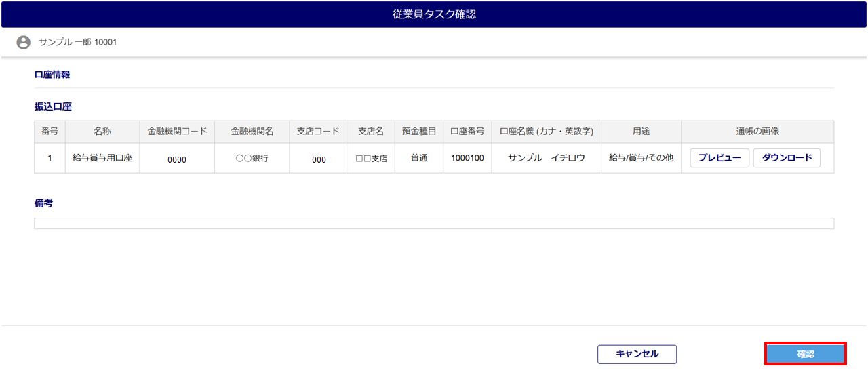This screenshot has height=381, width=868.
Task: Click into the 備考 text field
Action: 434,224
